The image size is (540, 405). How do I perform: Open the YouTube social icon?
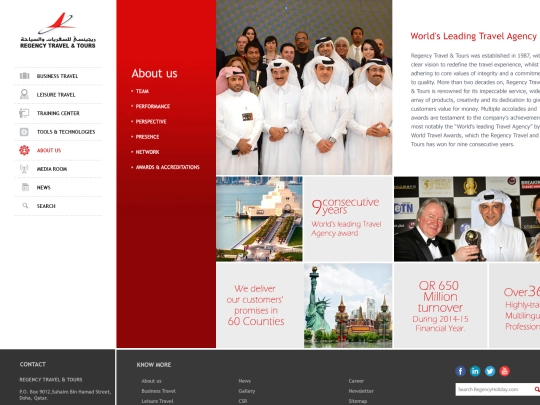pyautogui.click(x=505, y=371)
